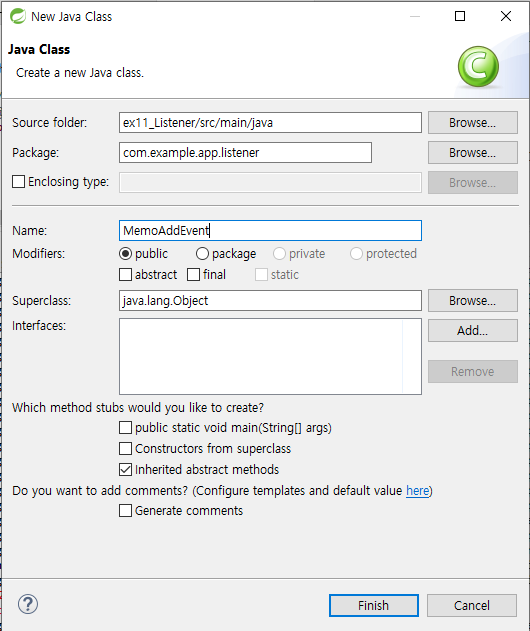
Task: Click the Package text field
Action: click(x=245, y=153)
